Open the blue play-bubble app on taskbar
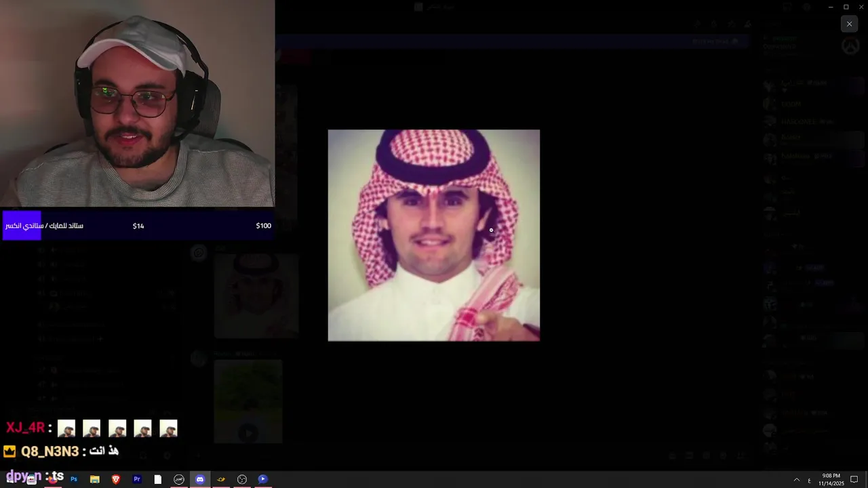The height and width of the screenshot is (488, 868). [x=263, y=479]
